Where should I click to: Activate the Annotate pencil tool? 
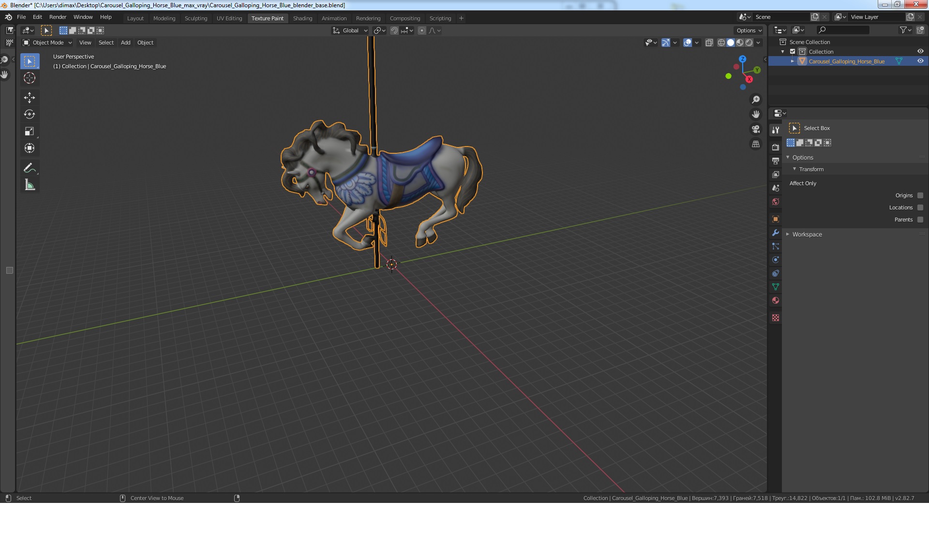[x=30, y=168]
